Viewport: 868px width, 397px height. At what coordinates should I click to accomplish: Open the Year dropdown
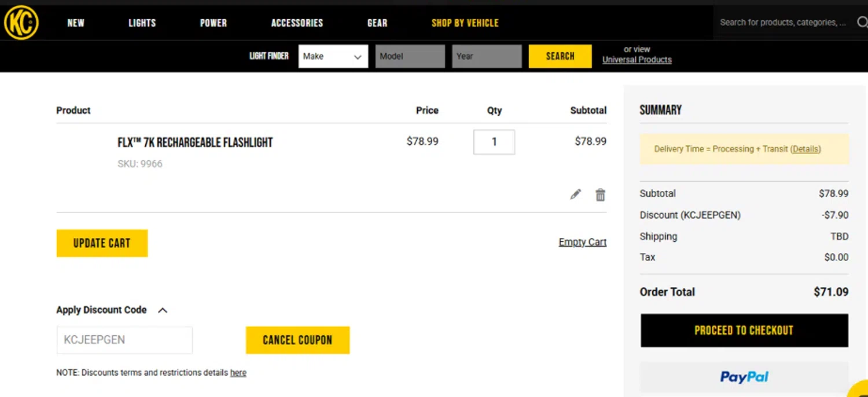486,56
